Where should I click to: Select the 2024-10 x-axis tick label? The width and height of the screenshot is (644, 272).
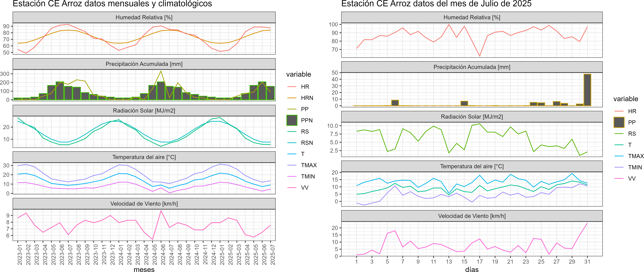tap(197, 255)
